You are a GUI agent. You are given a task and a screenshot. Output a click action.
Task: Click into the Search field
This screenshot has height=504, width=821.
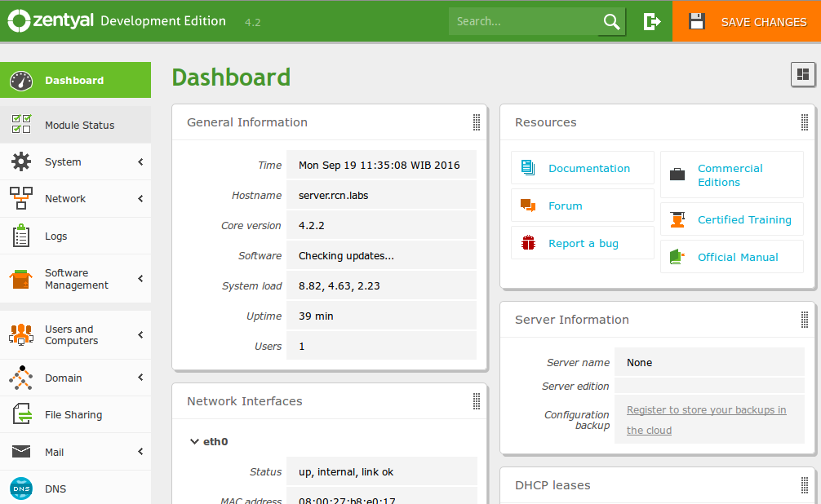coord(524,21)
